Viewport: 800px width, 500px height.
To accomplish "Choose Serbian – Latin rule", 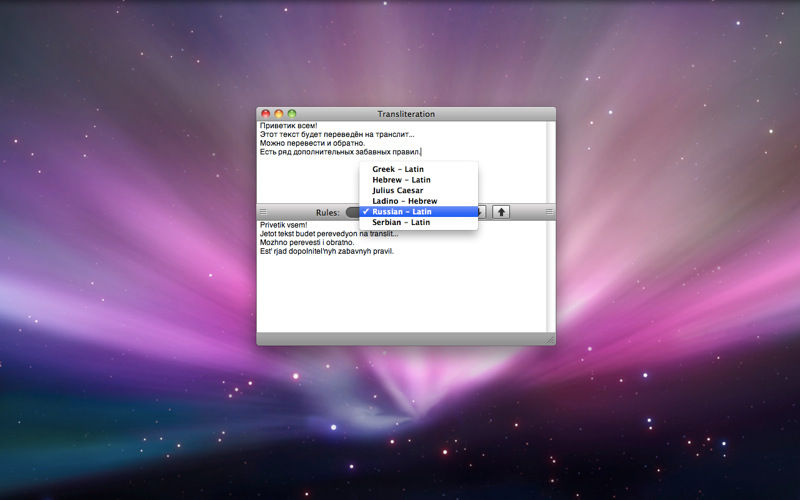I will click(x=401, y=222).
